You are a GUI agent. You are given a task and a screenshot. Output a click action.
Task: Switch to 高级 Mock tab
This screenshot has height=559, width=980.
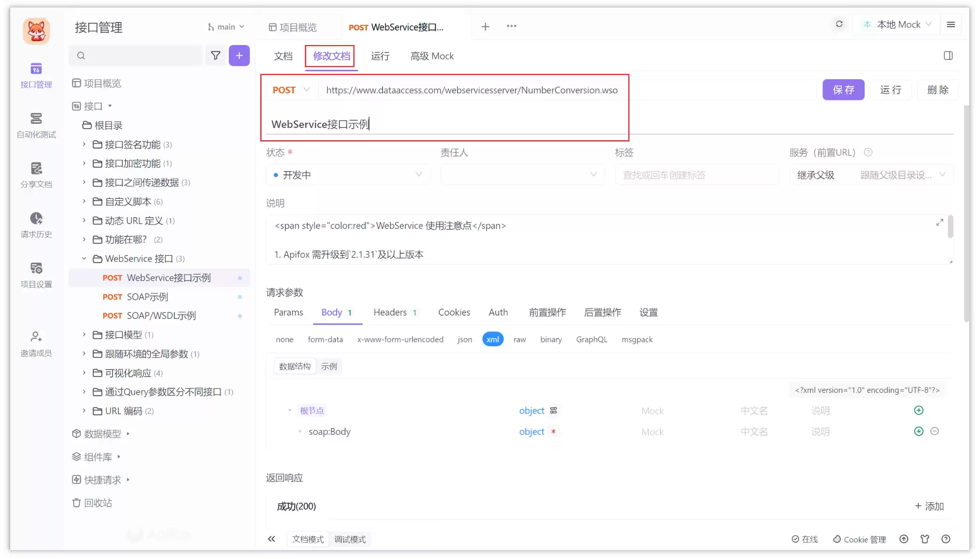[432, 56]
